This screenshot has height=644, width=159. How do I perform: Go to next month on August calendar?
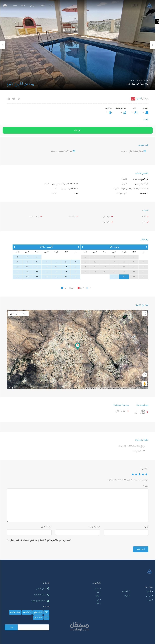click(x=14, y=247)
